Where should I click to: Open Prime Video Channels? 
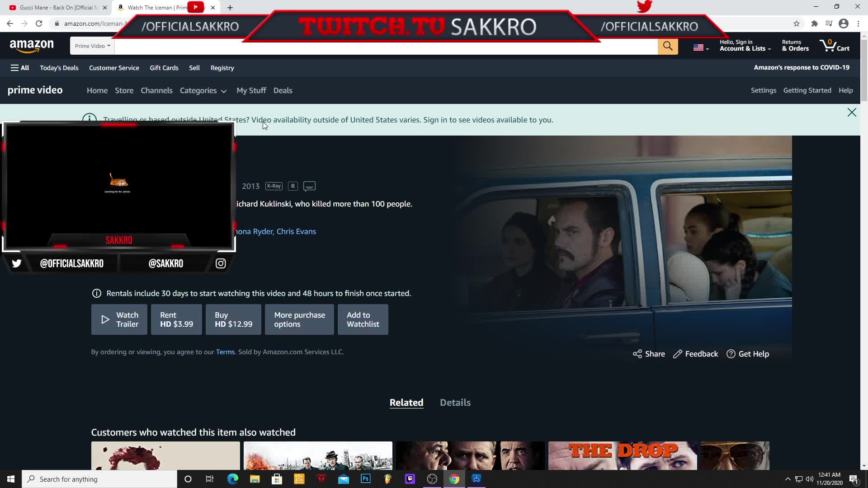pos(156,90)
